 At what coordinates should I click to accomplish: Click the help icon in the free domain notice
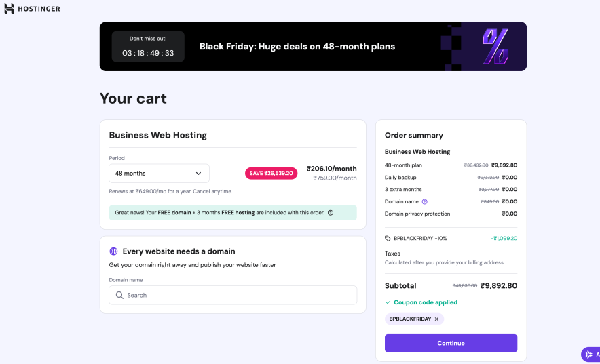point(331,212)
